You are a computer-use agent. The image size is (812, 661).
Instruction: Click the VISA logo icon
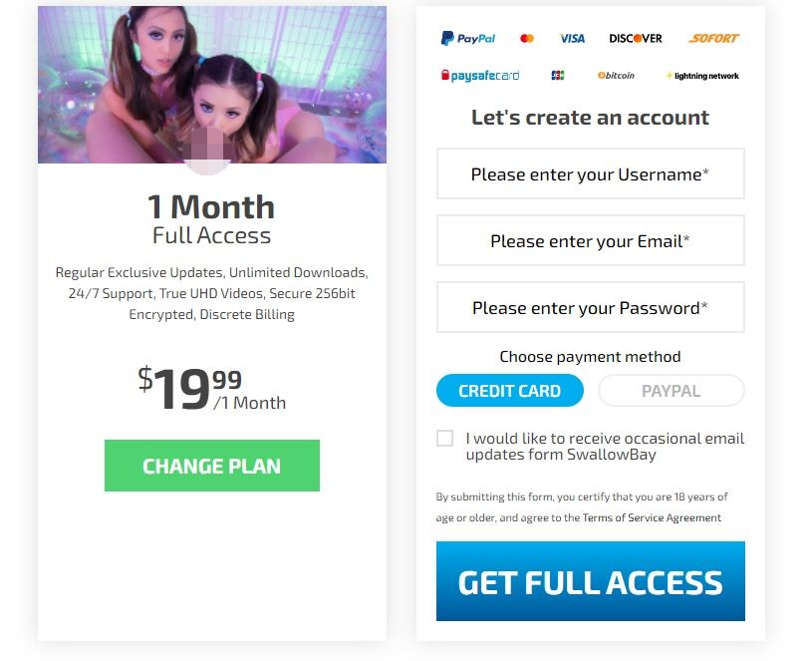click(x=572, y=38)
